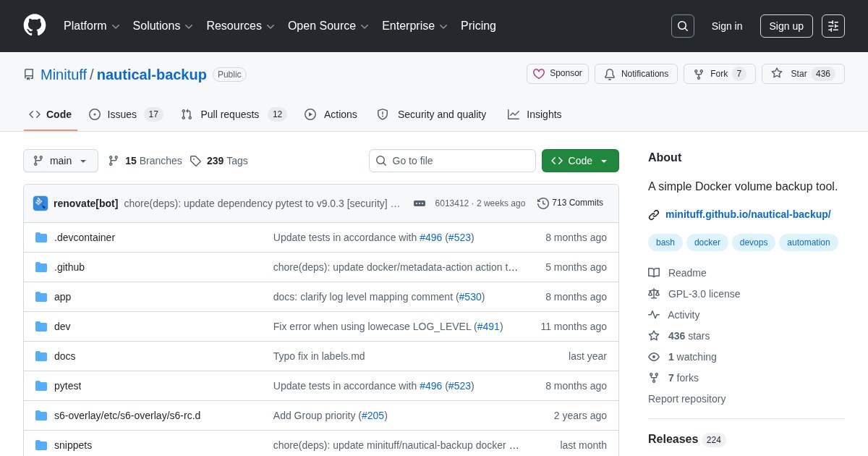The height and width of the screenshot is (456, 868).
Task: Click the Activity pulse icon
Action: pyautogui.click(x=654, y=315)
